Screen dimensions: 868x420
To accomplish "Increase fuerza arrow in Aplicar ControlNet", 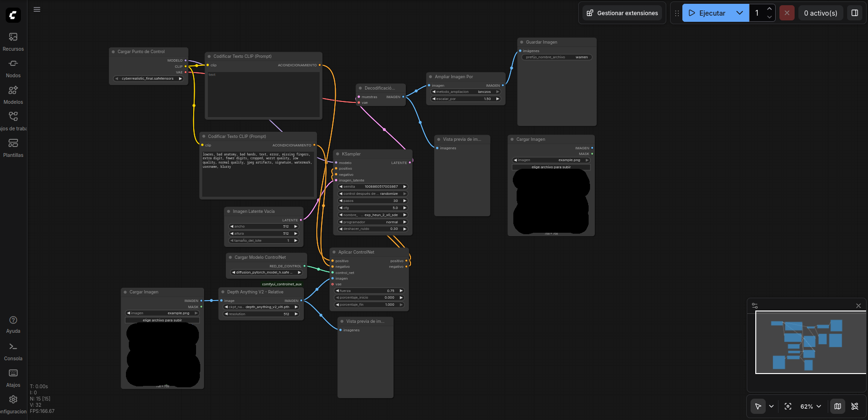I will tap(401, 291).
